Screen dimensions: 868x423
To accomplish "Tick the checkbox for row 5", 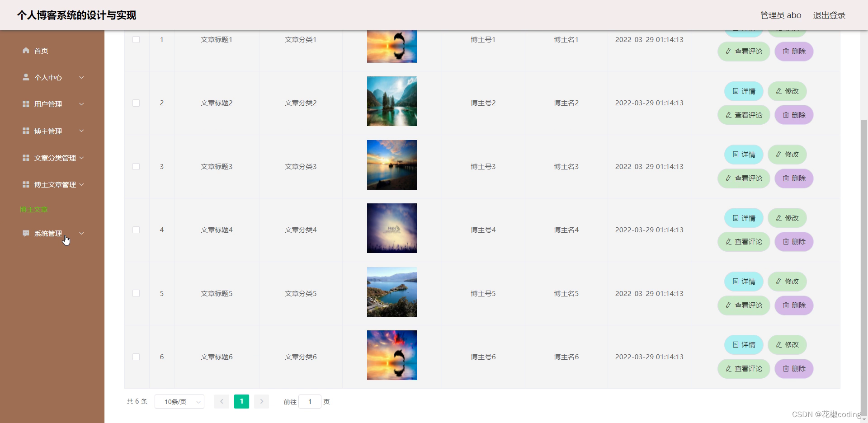I will (136, 293).
